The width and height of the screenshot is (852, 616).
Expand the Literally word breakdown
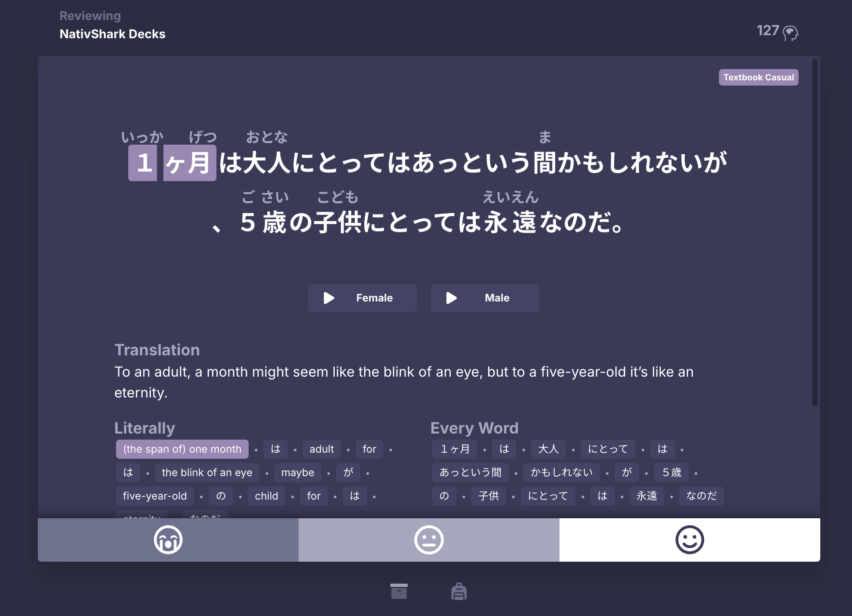tap(146, 427)
